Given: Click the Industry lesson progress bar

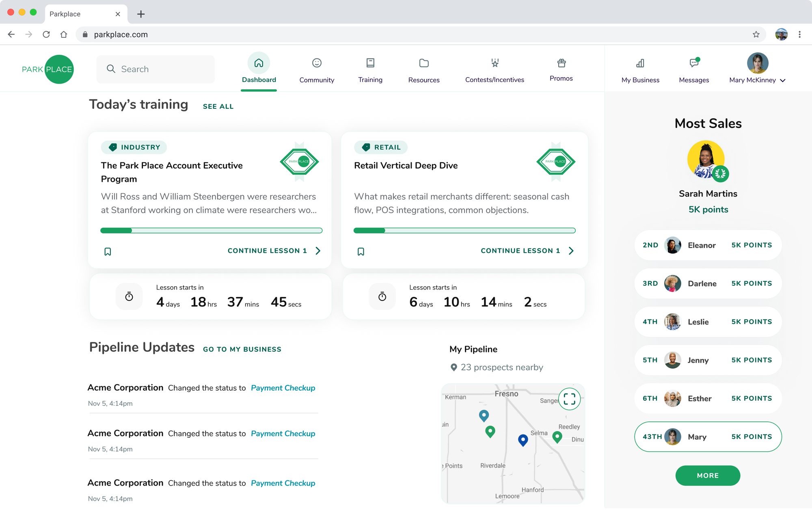Looking at the screenshot, I should [x=211, y=231].
